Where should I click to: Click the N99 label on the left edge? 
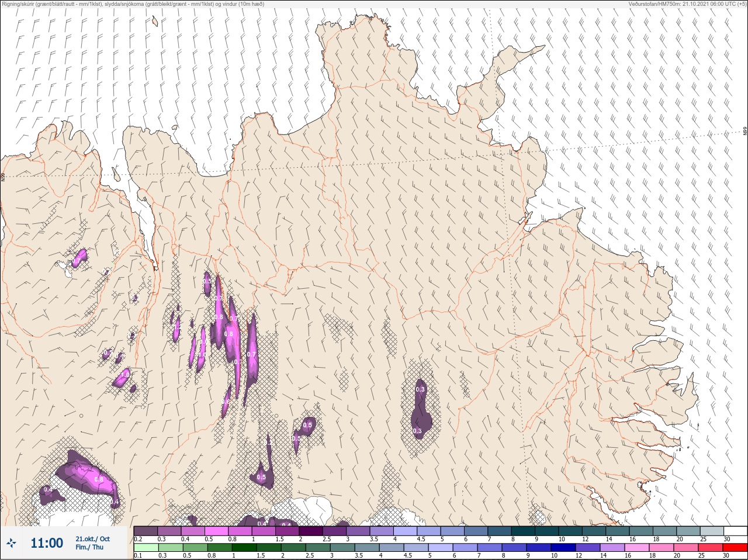click(3, 176)
